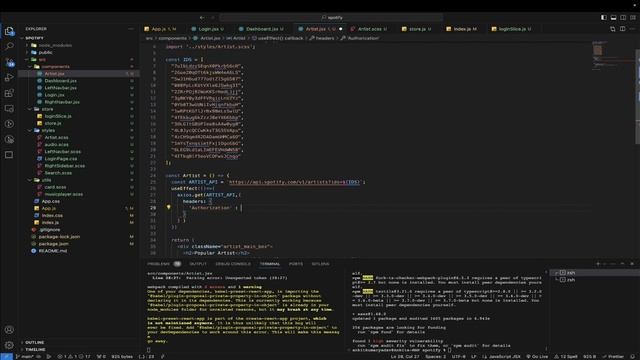Switch to the Login.jsx editor tab
Viewport: 640px width, 360px height.
(x=209, y=29)
